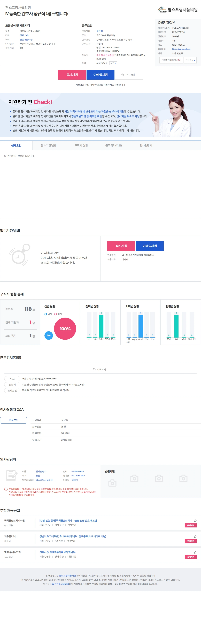Click the 기본 이력서와 함께 보내고자 하는 파일 notice link
Viewport: 201px width, 644px height.
[94, 111]
